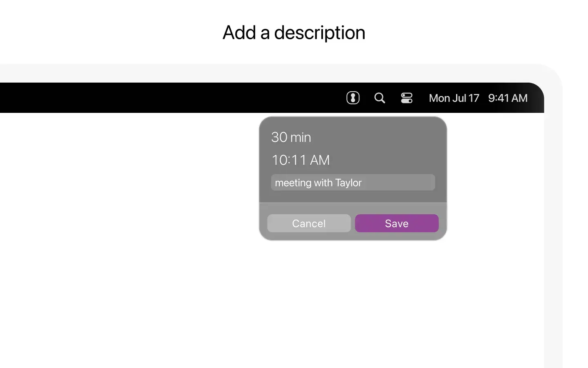Screen dimensions: 588x368
Task: Click the number "30" in the duration
Action: [x=279, y=137]
